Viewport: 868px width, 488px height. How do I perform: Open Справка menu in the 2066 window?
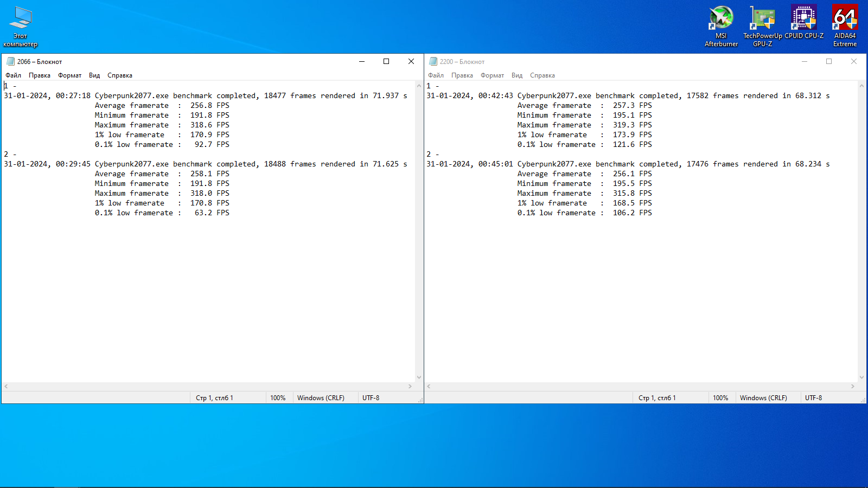coord(120,75)
